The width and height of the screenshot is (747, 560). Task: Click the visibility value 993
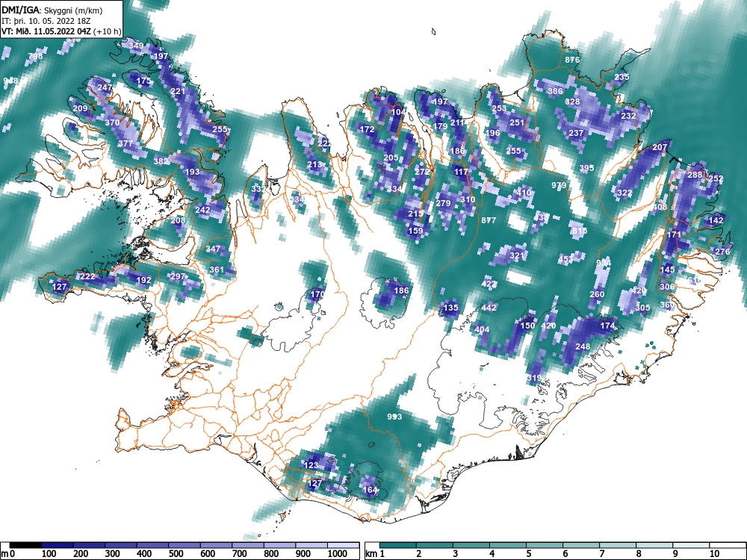click(x=394, y=417)
